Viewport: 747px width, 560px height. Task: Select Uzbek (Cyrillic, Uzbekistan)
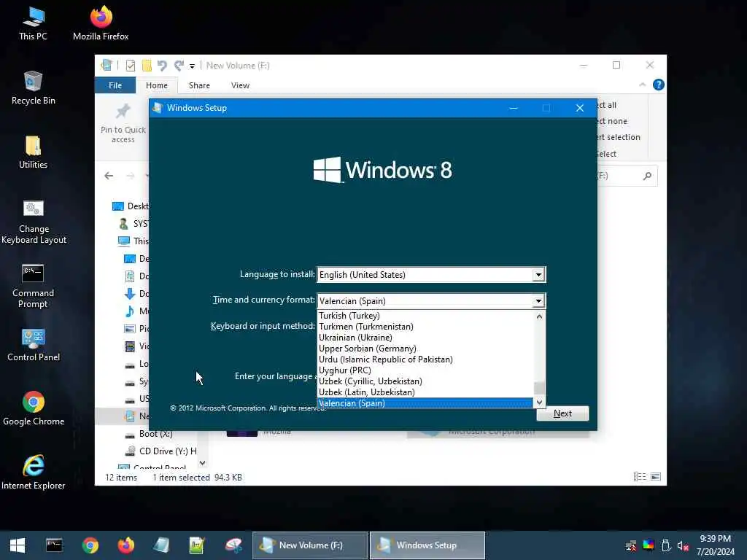(x=425, y=381)
